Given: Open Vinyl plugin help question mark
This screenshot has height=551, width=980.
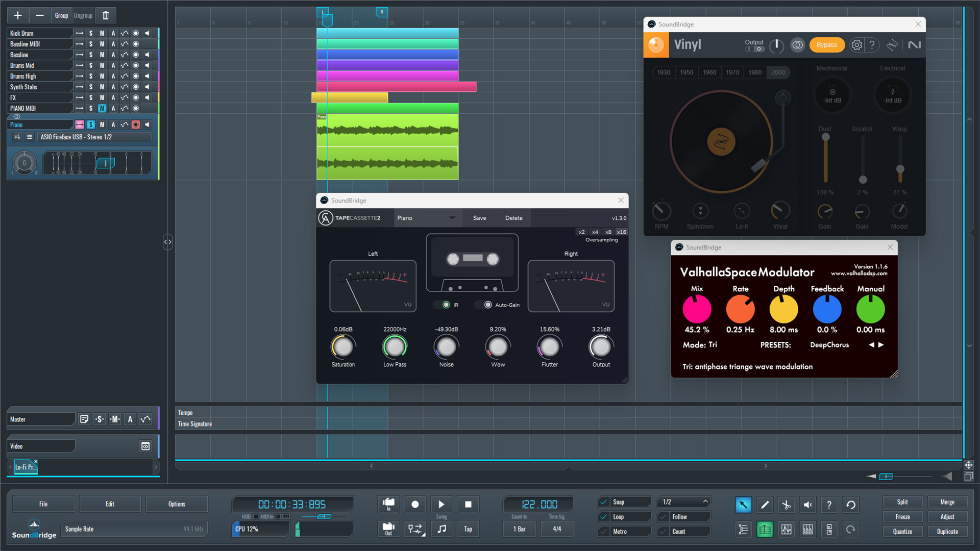Looking at the screenshot, I should coord(872,45).
